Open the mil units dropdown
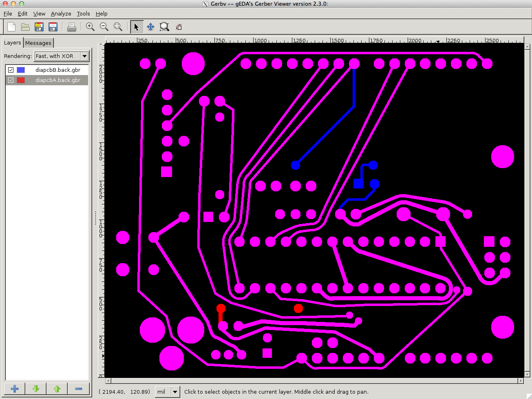This screenshot has width=532, height=399. (168, 392)
